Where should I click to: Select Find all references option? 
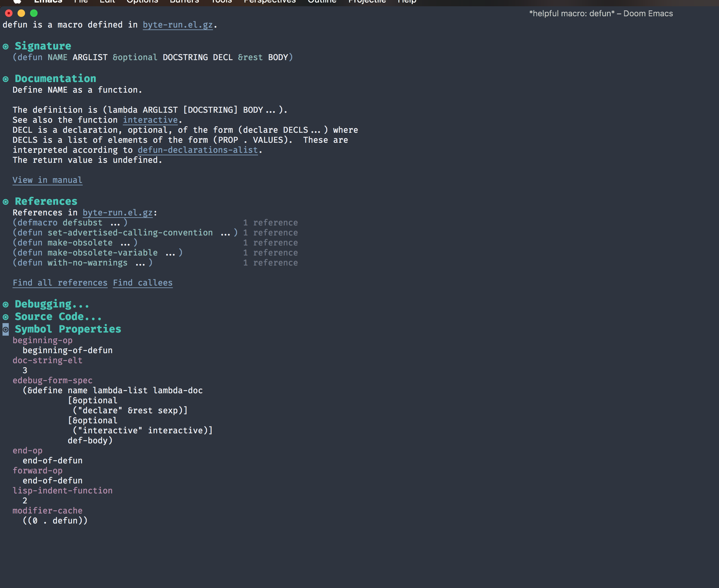point(60,282)
